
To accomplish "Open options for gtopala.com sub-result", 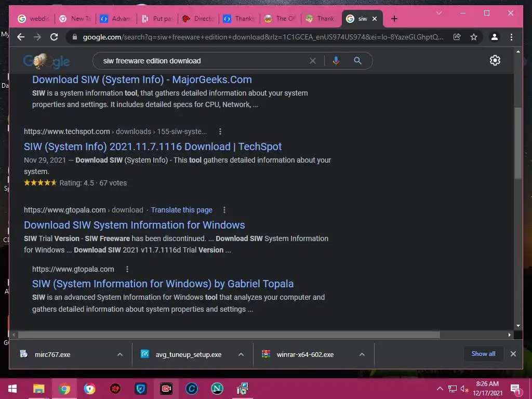I will [127, 269].
